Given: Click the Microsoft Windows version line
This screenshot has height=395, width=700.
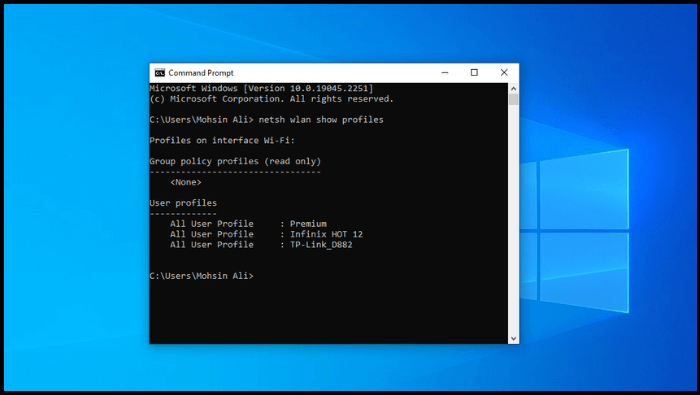Looking at the screenshot, I should 261,88.
